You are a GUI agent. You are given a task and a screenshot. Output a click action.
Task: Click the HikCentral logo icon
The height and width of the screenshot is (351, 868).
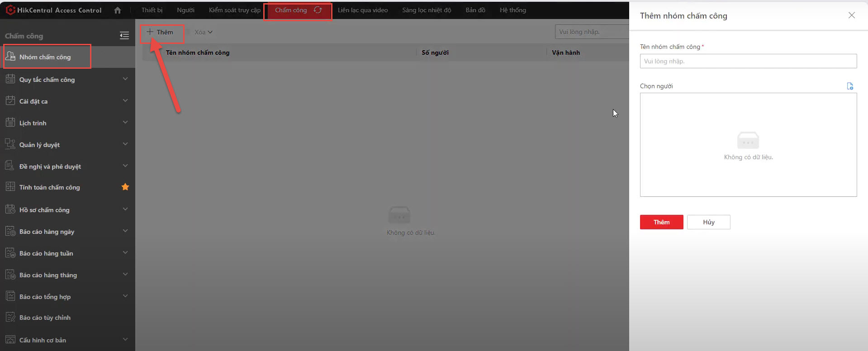10,10
